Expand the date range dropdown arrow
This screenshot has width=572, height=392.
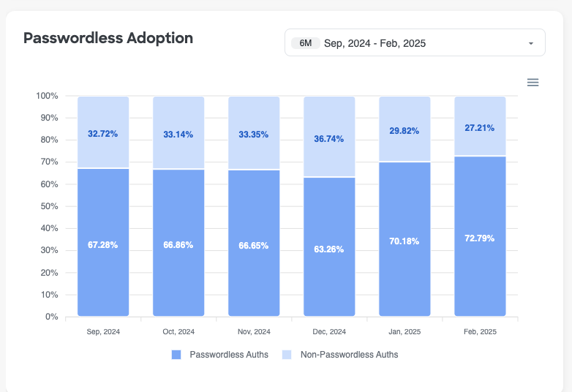531,43
